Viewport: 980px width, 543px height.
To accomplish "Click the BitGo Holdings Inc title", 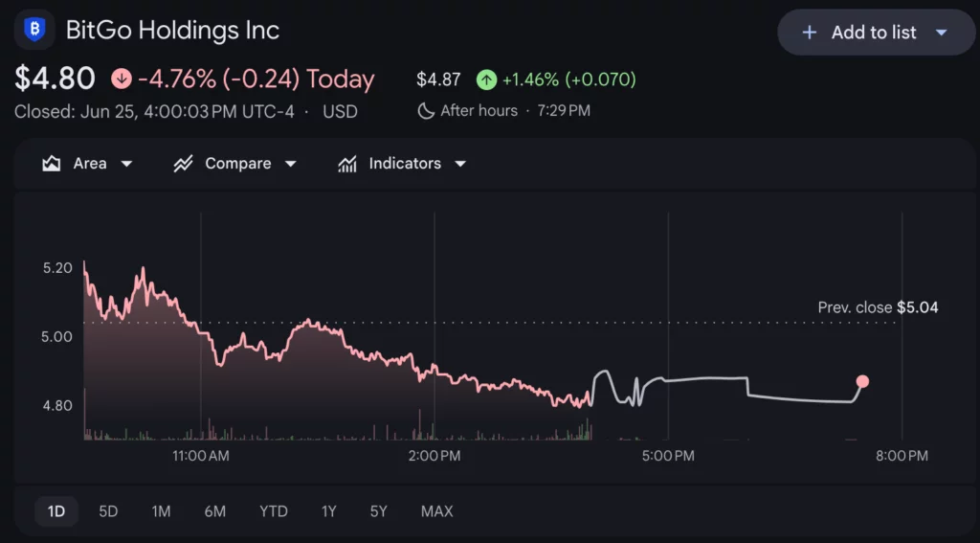I will (172, 30).
